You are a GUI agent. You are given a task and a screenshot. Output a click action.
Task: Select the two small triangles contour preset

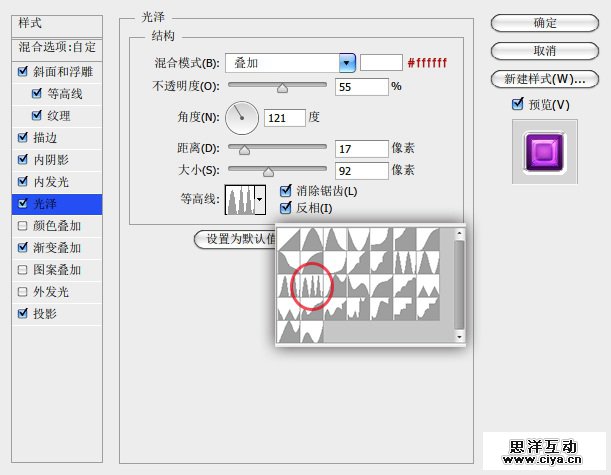[x=428, y=286]
